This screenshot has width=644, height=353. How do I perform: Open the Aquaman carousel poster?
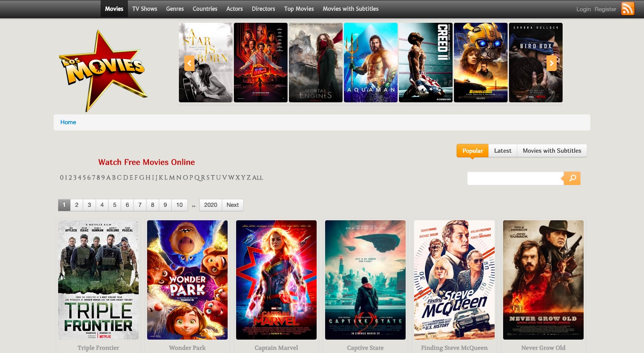coord(371,63)
